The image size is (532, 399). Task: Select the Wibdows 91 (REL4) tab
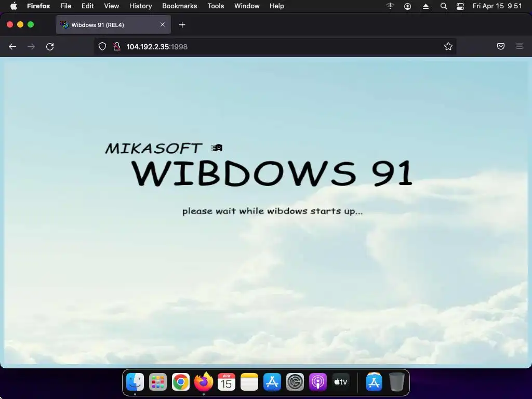pos(113,25)
